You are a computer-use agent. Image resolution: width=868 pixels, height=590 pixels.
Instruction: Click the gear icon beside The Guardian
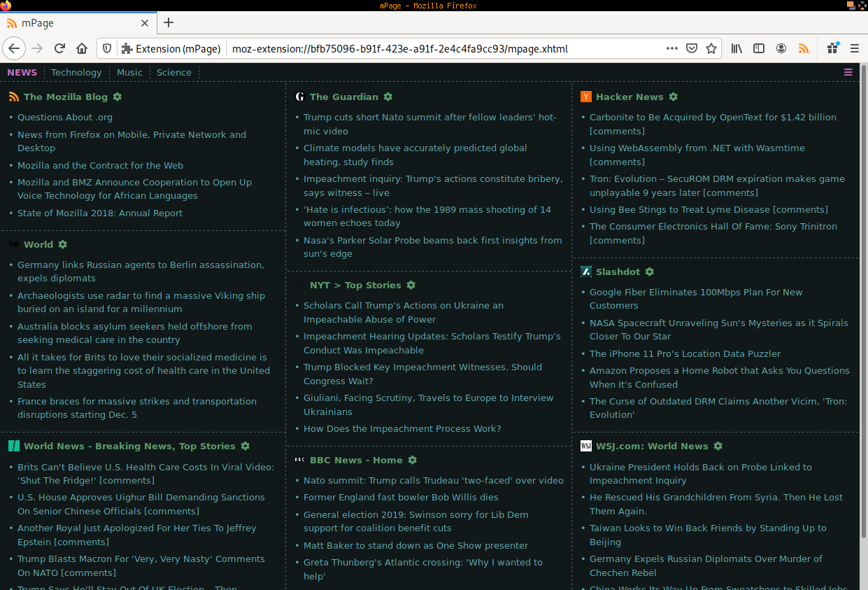coord(388,97)
